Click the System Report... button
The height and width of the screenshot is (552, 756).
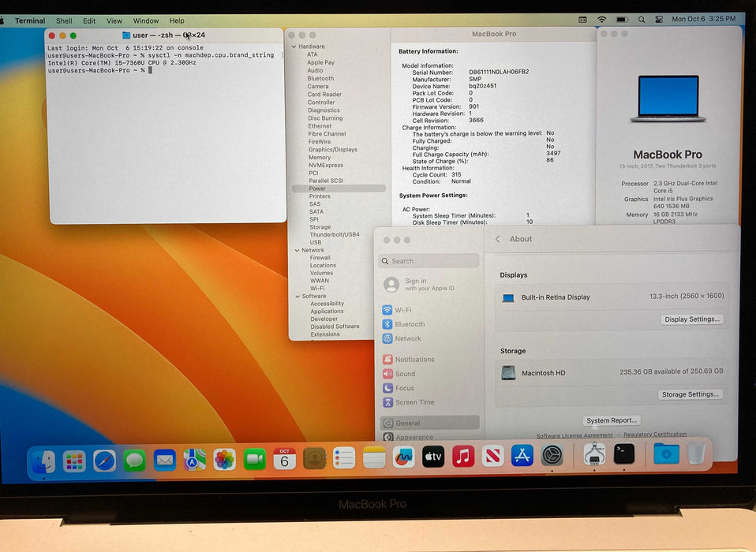[612, 420]
